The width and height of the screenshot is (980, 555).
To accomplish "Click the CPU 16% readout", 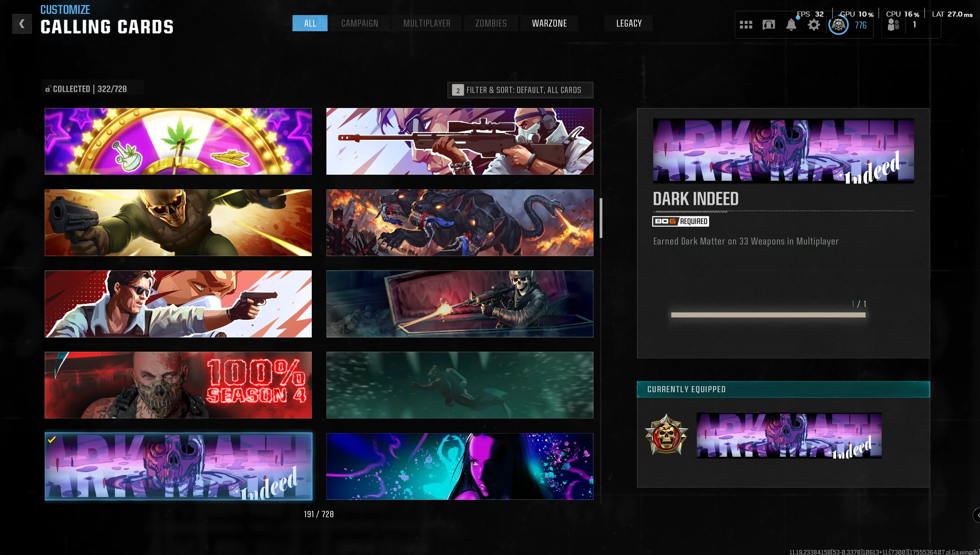I will pyautogui.click(x=903, y=14).
